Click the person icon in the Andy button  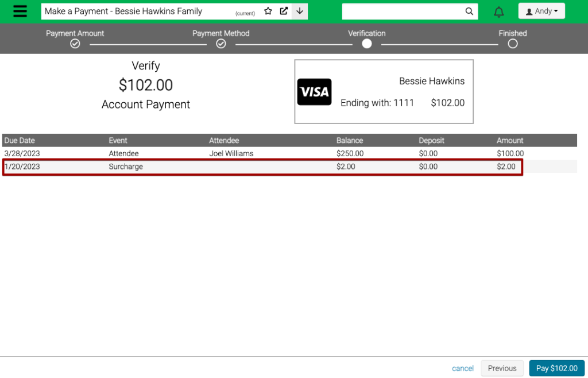tap(529, 10)
